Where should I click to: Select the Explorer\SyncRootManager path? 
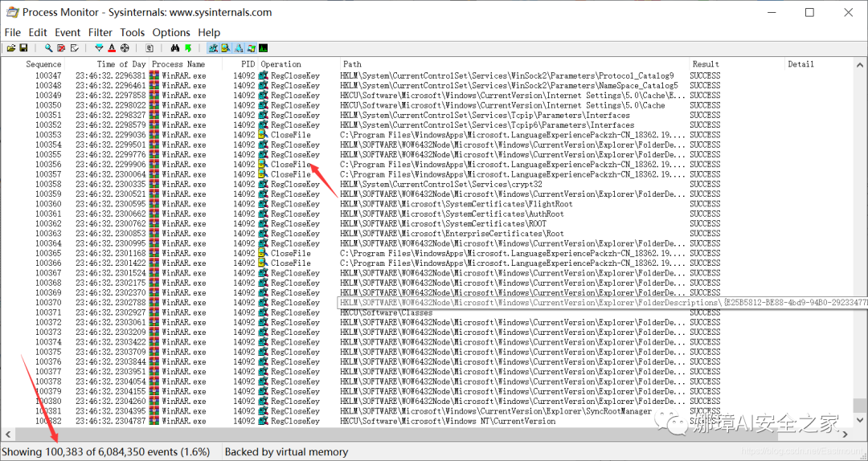496,411
